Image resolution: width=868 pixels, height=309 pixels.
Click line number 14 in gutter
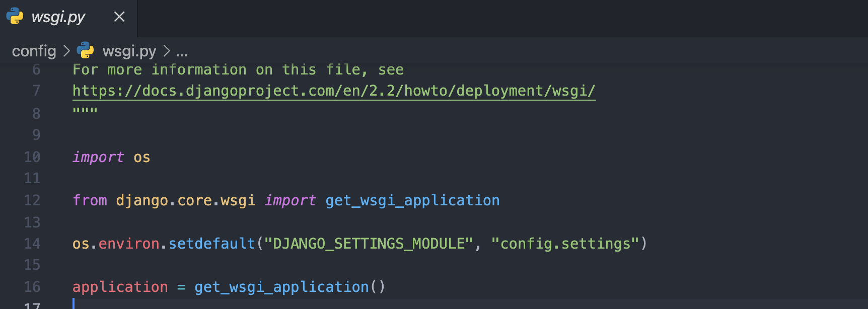pos(32,244)
